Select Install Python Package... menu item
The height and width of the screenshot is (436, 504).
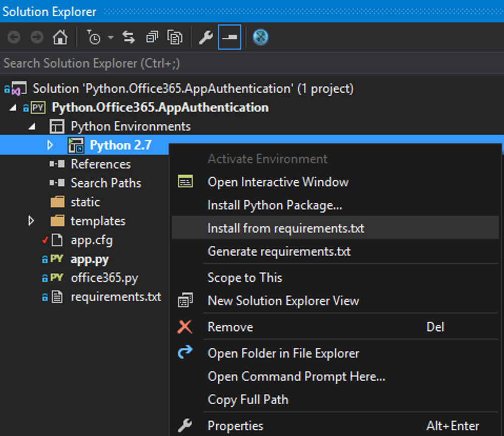click(275, 205)
